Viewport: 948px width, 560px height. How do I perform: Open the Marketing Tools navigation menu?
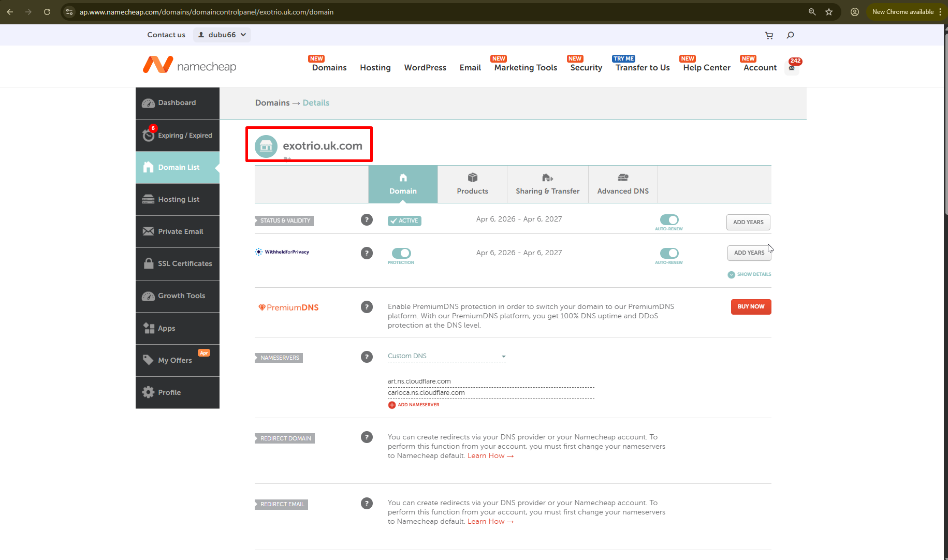(x=526, y=68)
